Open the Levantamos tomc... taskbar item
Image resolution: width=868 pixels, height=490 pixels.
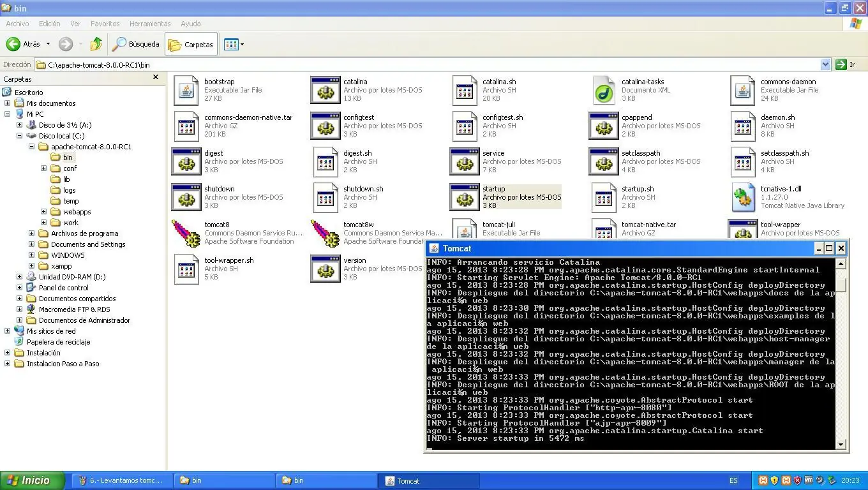122,480
